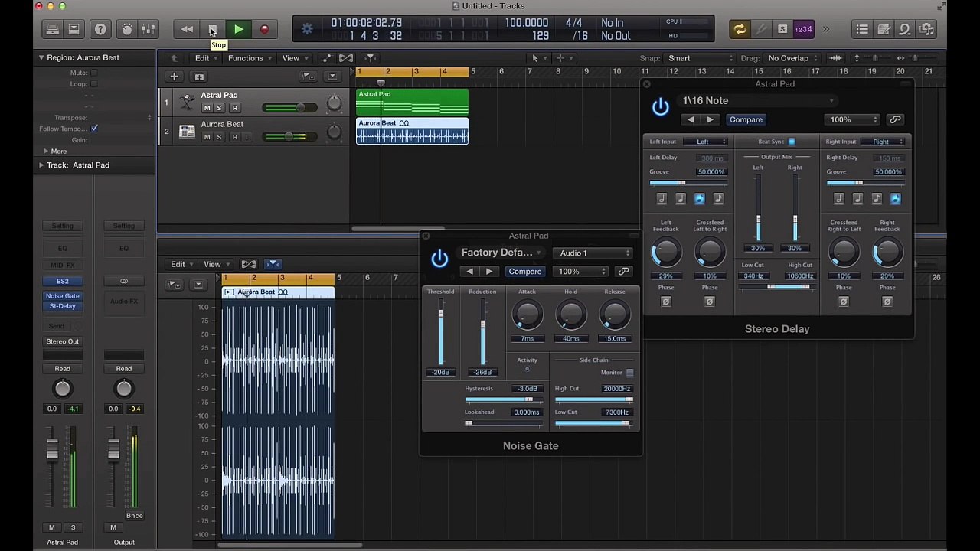This screenshot has height=551, width=980.
Task: Open the Edit menu in the audio editor
Action: (x=181, y=264)
